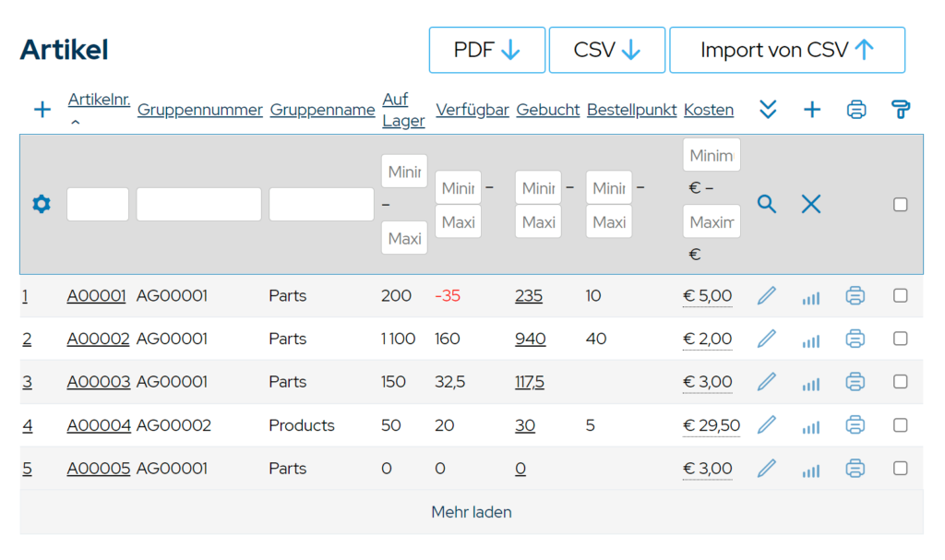The height and width of the screenshot is (560, 945).
Task: Sort by the Verfügbar column header
Action: [x=472, y=110]
